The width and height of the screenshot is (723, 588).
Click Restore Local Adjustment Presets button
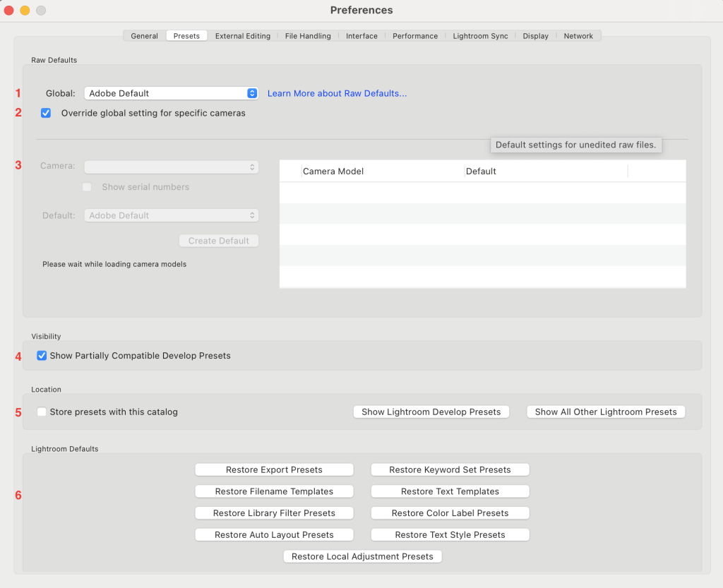[362, 556]
